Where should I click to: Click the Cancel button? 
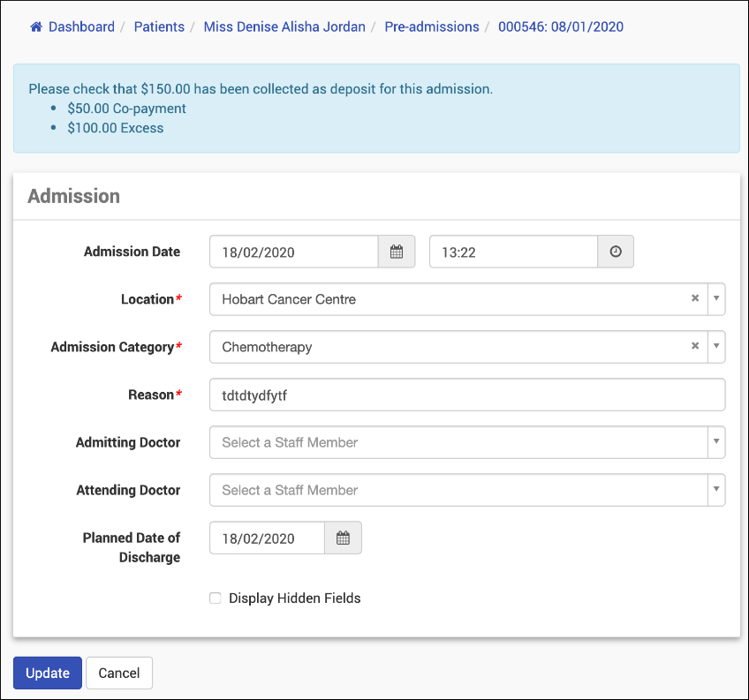pyautogui.click(x=119, y=673)
